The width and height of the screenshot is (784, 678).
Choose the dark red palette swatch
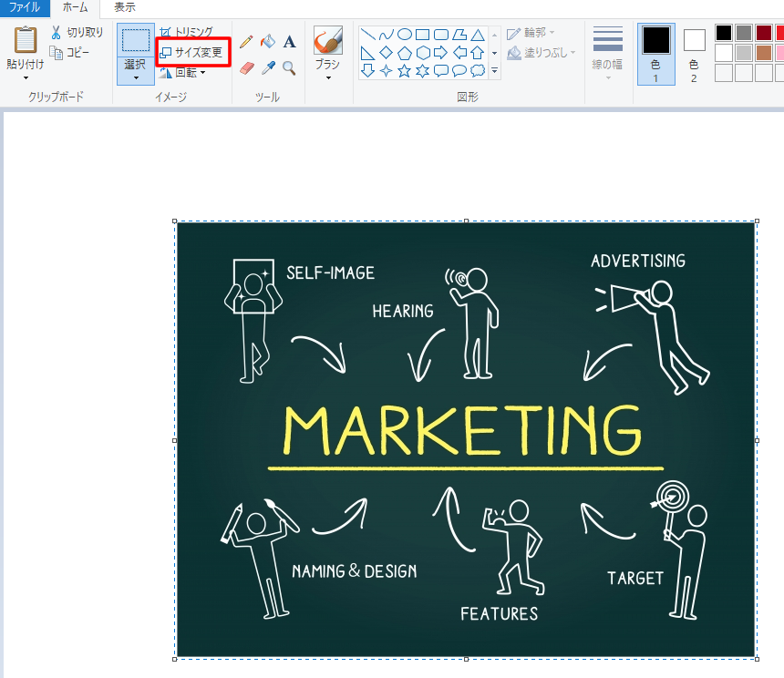tap(763, 33)
